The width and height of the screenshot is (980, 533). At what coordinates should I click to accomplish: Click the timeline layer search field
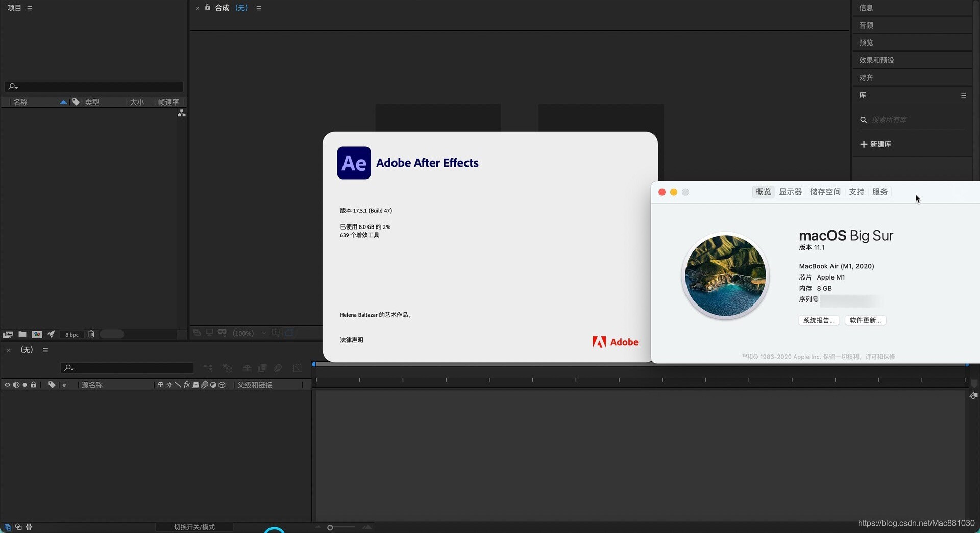click(127, 368)
